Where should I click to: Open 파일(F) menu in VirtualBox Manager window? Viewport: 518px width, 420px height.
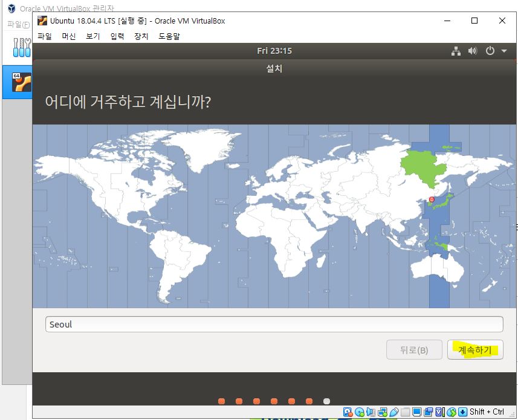19,24
